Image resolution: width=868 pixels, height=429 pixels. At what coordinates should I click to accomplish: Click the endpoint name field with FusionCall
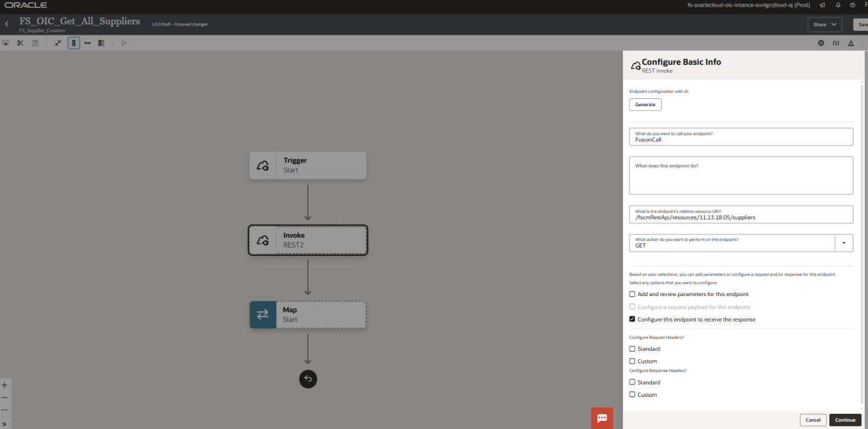(741, 137)
